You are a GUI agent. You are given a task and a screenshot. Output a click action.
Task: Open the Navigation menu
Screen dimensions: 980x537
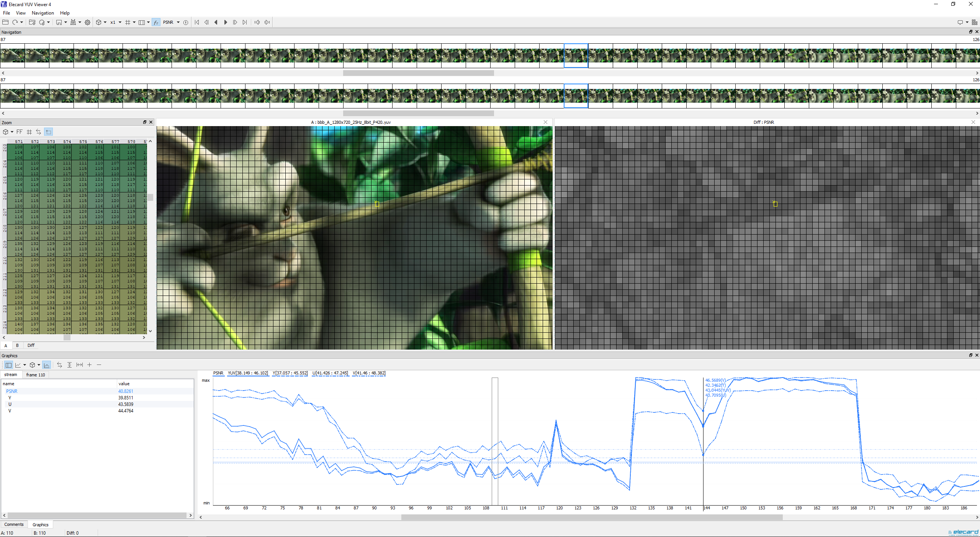[43, 13]
